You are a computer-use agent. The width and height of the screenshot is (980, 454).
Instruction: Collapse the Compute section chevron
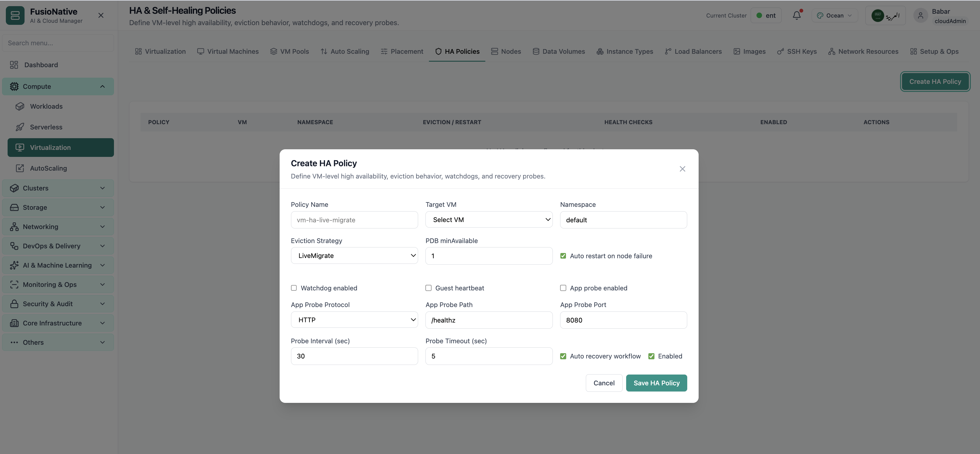[102, 87]
